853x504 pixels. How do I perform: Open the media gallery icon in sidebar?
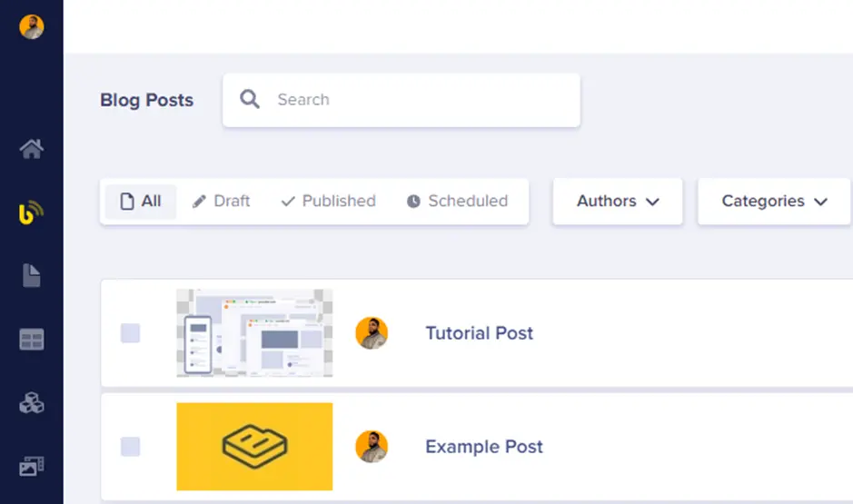point(32,467)
